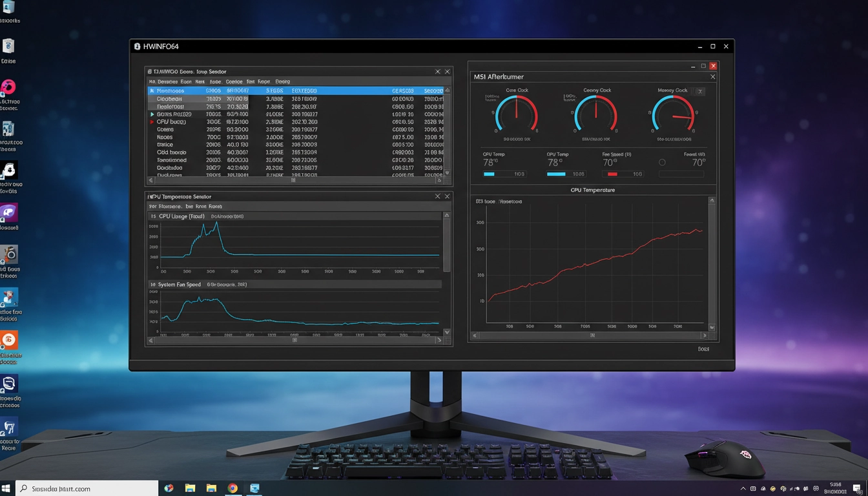Click right arrow of CPU Temperature horizontal scrollbar
Image resolution: width=868 pixels, height=496 pixels.
coord(705,336)
